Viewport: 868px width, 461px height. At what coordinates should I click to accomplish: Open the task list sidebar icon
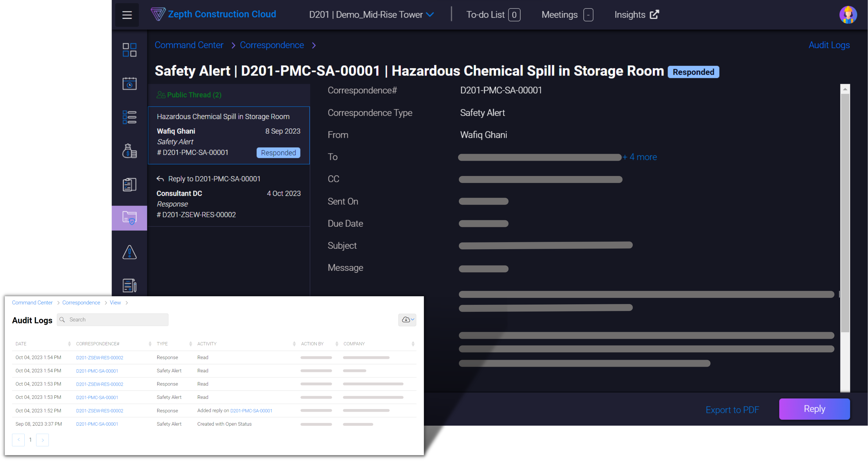coord(130,117)
